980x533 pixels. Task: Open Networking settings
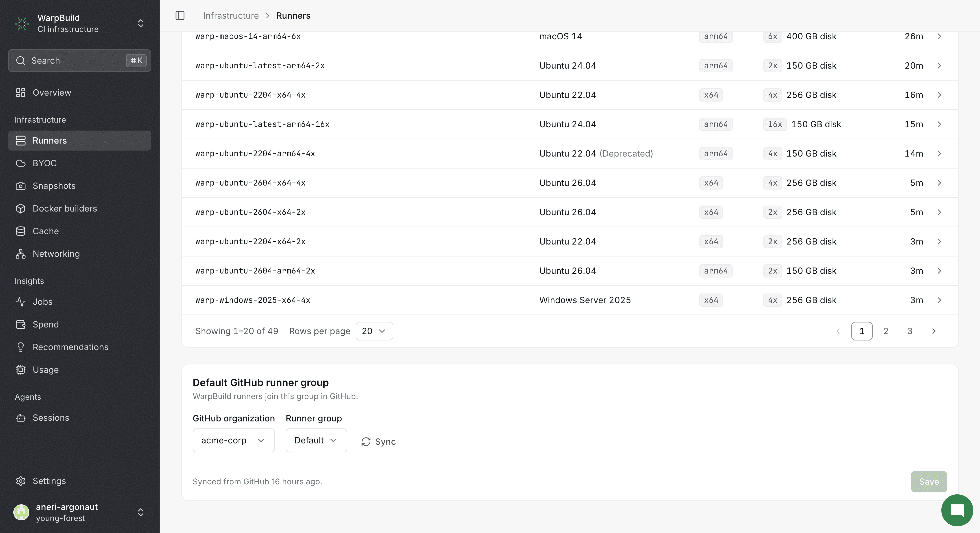coord(80,254)
